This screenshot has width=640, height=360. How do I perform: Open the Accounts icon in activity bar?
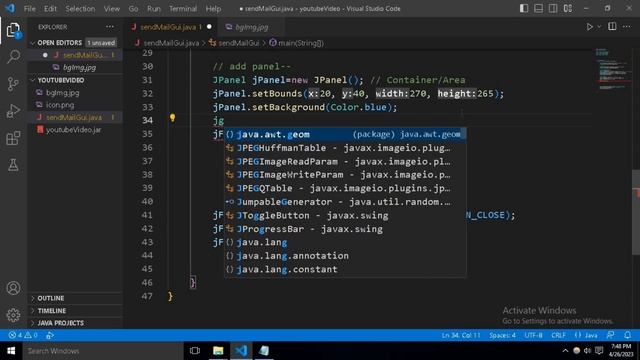tap(13, 288)
